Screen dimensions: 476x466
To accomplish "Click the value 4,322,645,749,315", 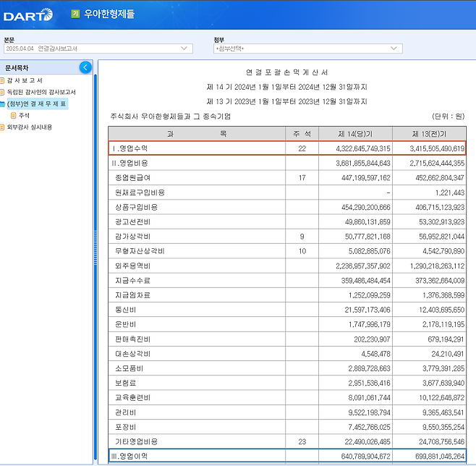I will (363, 148).
